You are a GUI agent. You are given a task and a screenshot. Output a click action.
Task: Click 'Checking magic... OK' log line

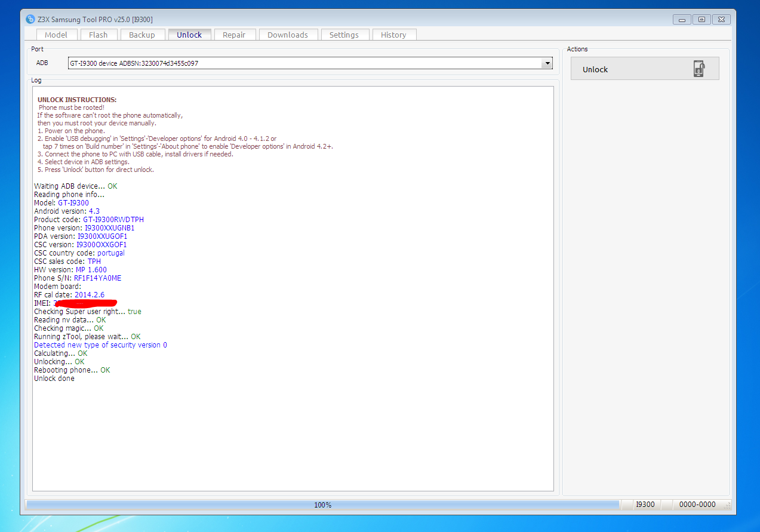coord(69,328)
